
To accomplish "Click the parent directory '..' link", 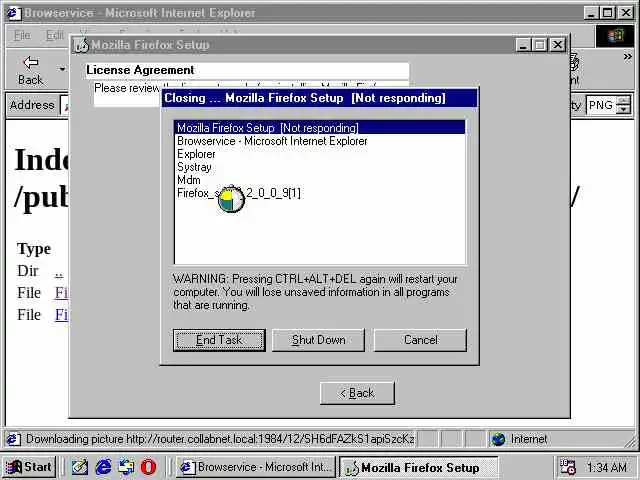I will (x=59, y=271).
